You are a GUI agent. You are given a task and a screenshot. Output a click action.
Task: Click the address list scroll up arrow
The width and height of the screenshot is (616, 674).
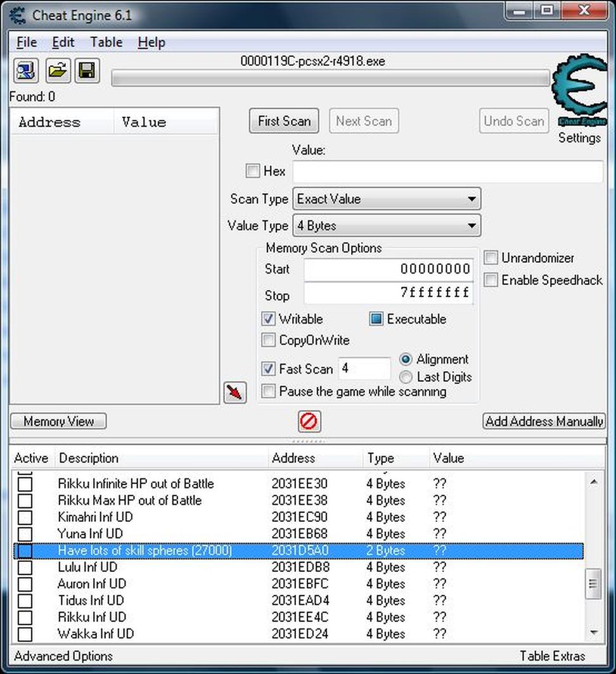pyautogui.click(x=594, y=481)
